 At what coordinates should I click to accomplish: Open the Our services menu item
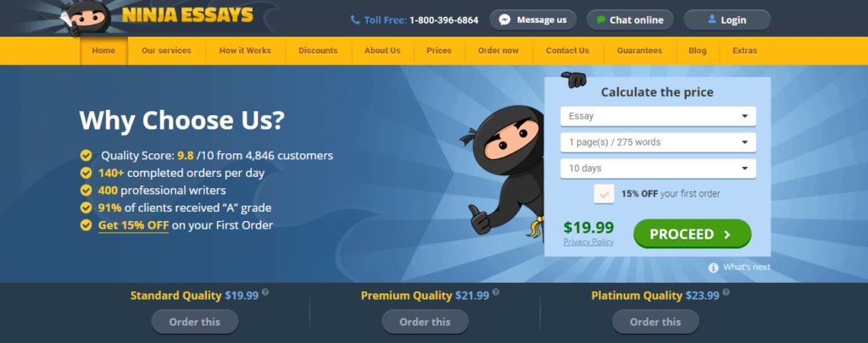166,51
